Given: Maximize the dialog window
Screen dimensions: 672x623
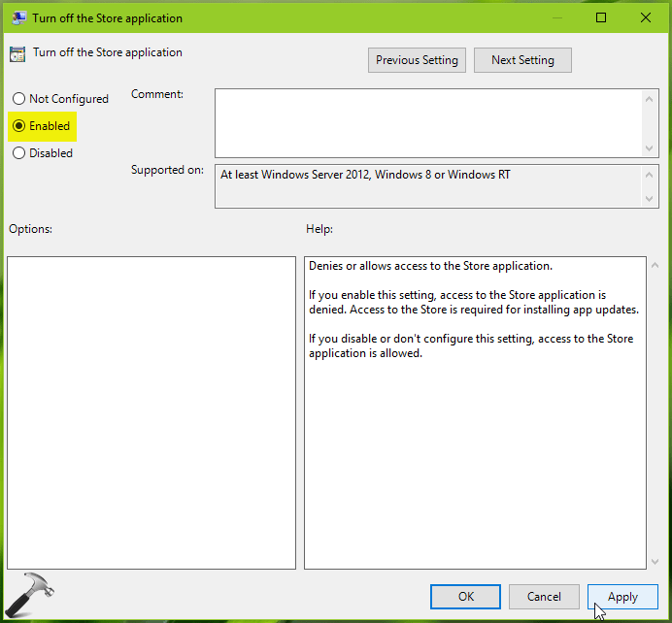Looking at the screenshot, I should (601, 17).
